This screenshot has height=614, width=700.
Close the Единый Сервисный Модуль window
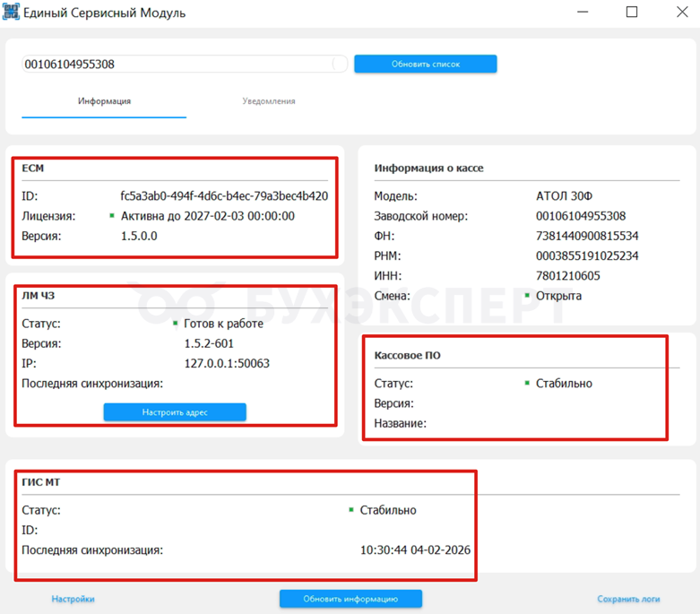(682, 12)
